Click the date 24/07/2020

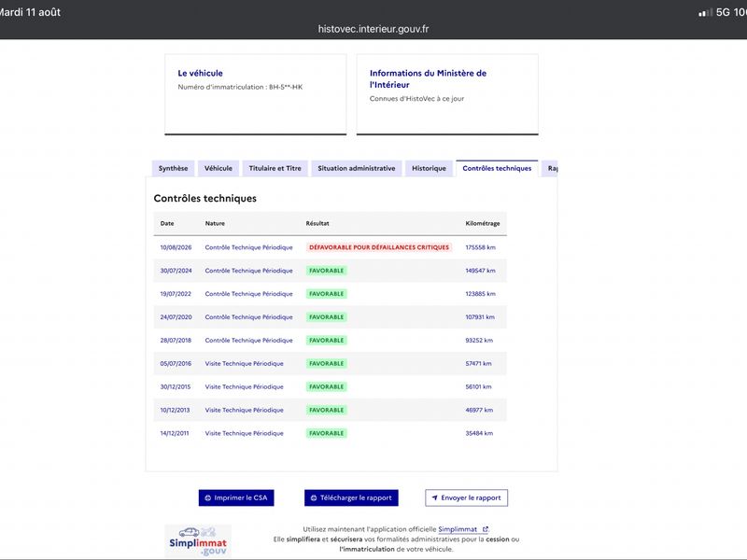coord(176,317)
